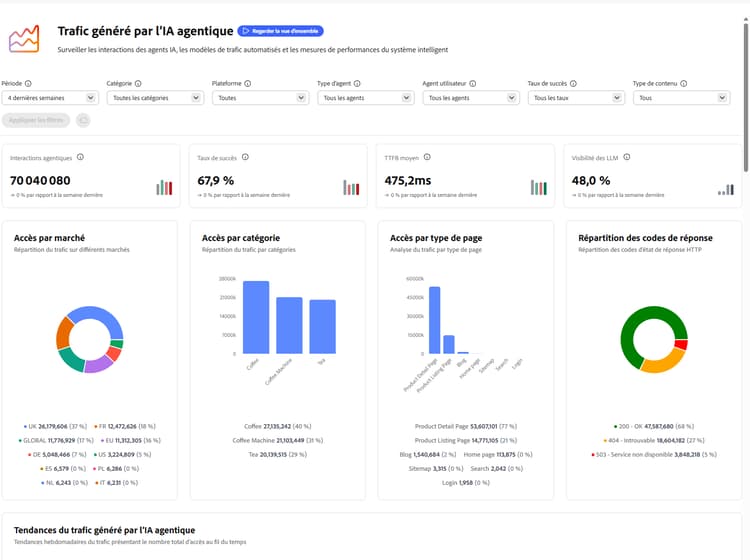This screenshot has height=560, width=750.
Task: Click the Coffee Machine bar in category chart
Action: coord(289,326)
